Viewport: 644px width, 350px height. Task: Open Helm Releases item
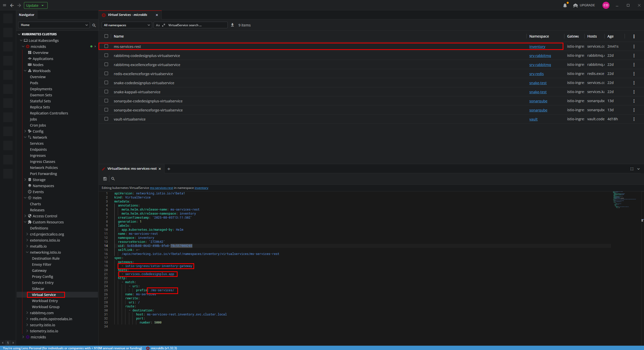(x=37, y=210)
